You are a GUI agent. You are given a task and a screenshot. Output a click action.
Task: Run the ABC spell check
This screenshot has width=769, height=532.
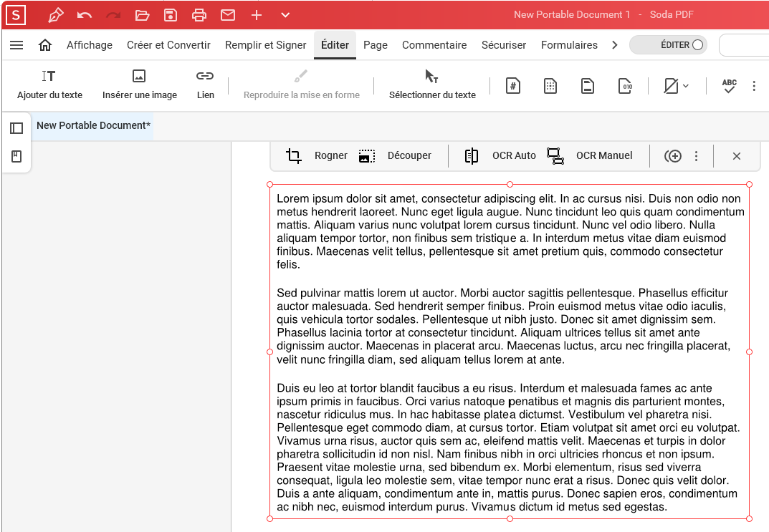point(730,86)
